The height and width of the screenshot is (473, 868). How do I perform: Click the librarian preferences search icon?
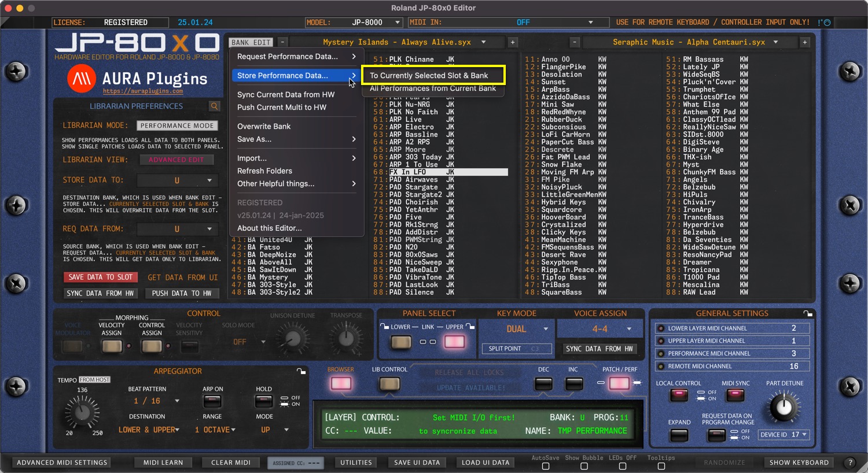[x=215, y=106]
